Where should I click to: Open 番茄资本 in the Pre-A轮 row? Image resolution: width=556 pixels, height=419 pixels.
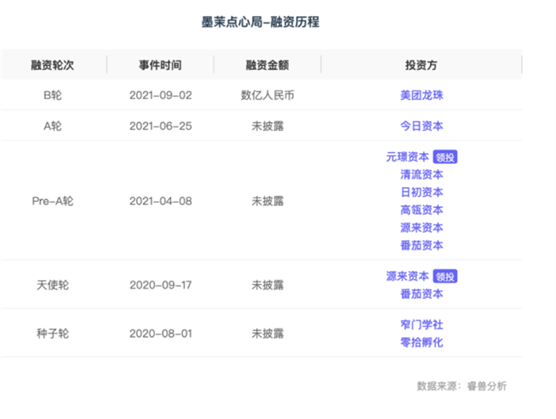pyautogui.click(x=422, y=245)
